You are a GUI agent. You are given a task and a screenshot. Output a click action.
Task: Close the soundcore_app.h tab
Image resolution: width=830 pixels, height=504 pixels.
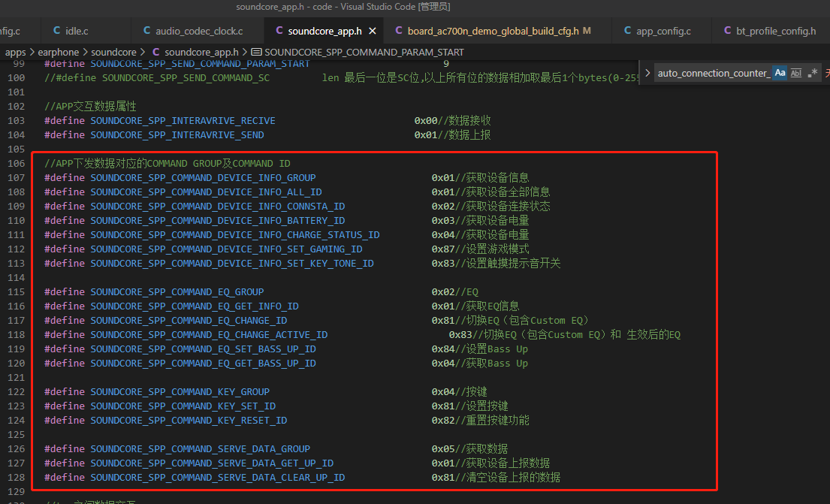pos(373,31)
